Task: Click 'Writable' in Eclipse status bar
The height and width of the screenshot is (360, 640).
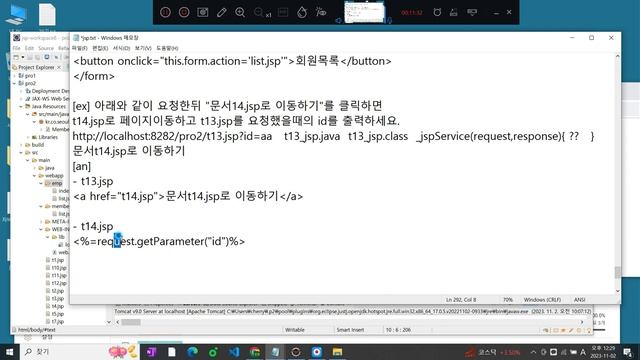Action: point(295,330)
